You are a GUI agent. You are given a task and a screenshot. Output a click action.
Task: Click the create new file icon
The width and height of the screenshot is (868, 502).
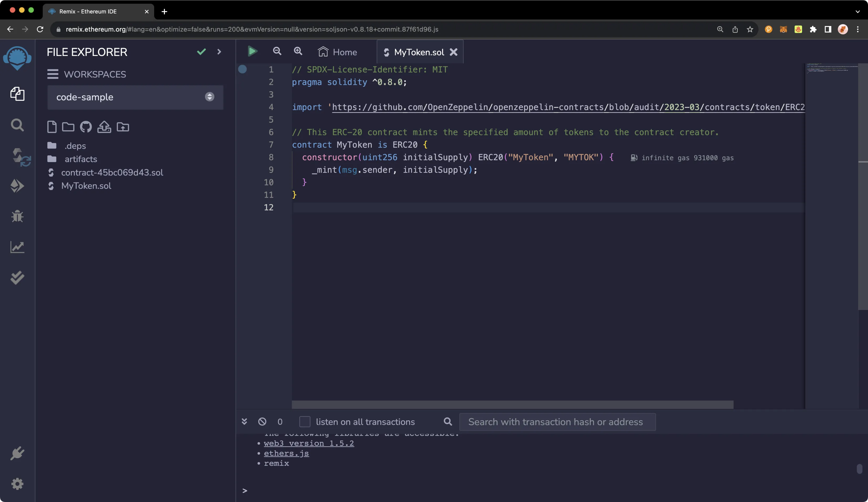coord(52,127)
